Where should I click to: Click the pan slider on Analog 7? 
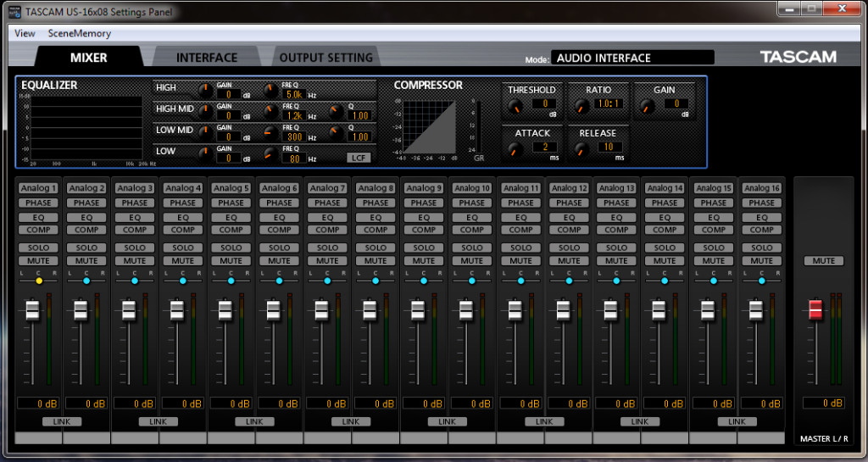327,281
